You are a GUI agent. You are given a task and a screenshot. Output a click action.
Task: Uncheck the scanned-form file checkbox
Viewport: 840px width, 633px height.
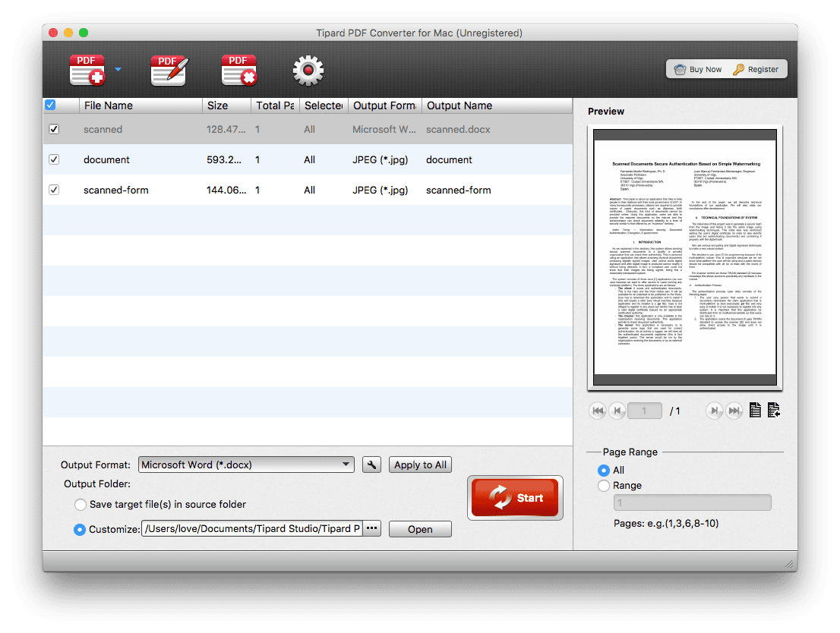pyautogui.click(x=54, y=190)
